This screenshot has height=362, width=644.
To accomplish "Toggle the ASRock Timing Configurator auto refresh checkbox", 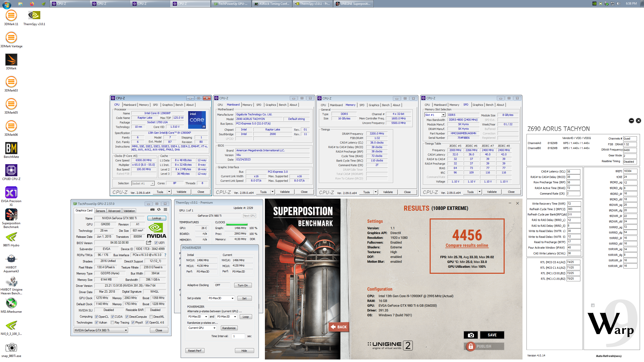I will pos(593,305).
